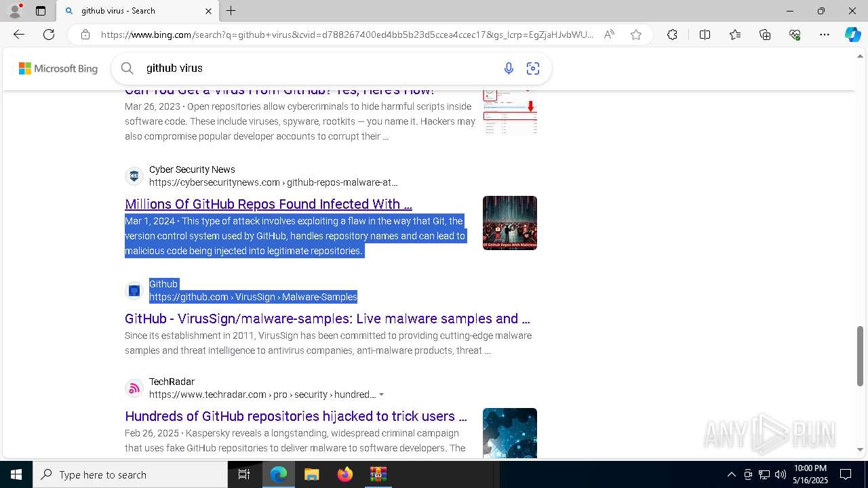This screenshot has width=868, height=488.
Task: Open the network status tray icon
Action: click(764, 474)
